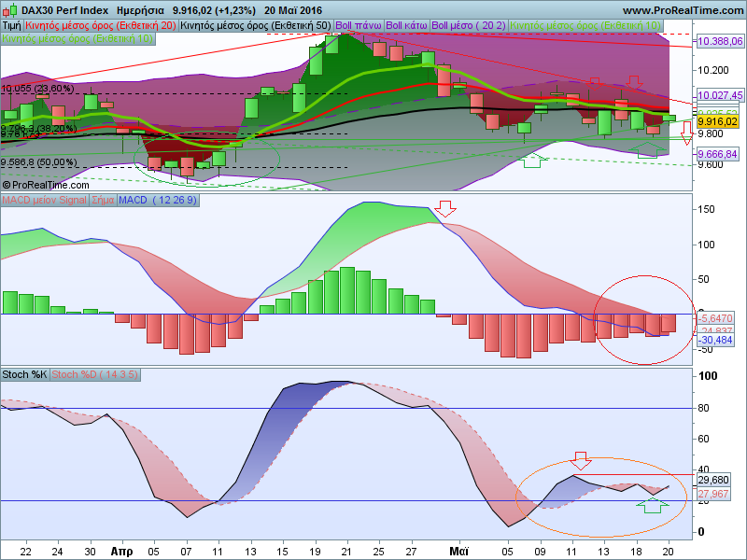Click the 25 date marker on time axis
This screenshot has width=747, height=560.
(379, 552)
